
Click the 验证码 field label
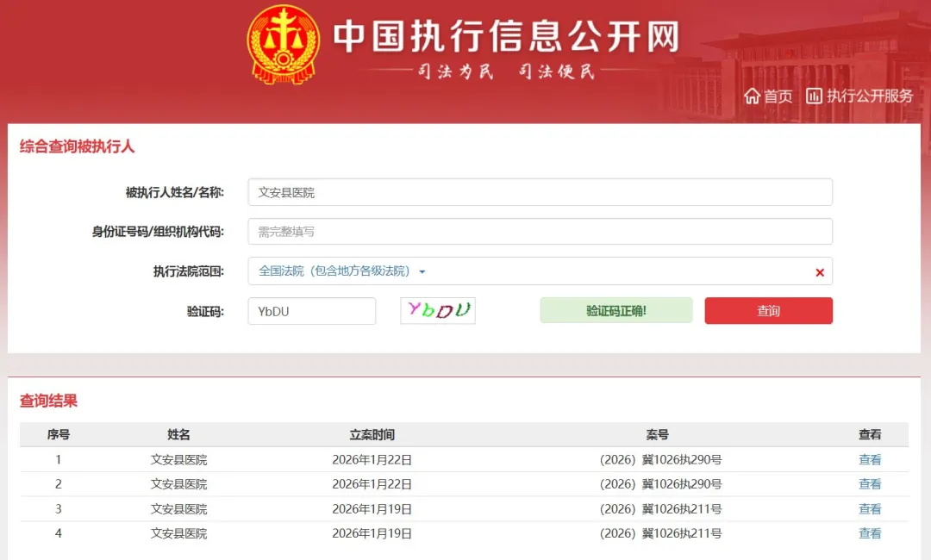(205, 311)
